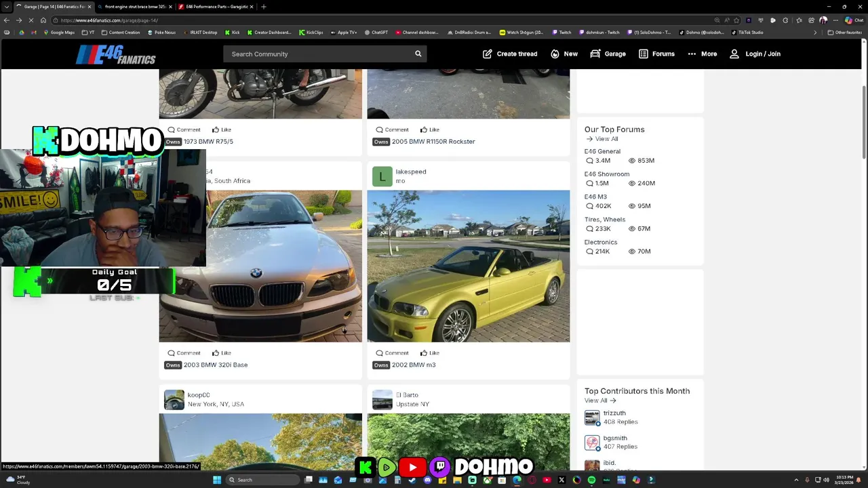Click the Forums icon in header
868x488 pixels.
click(x=643, y=54)
